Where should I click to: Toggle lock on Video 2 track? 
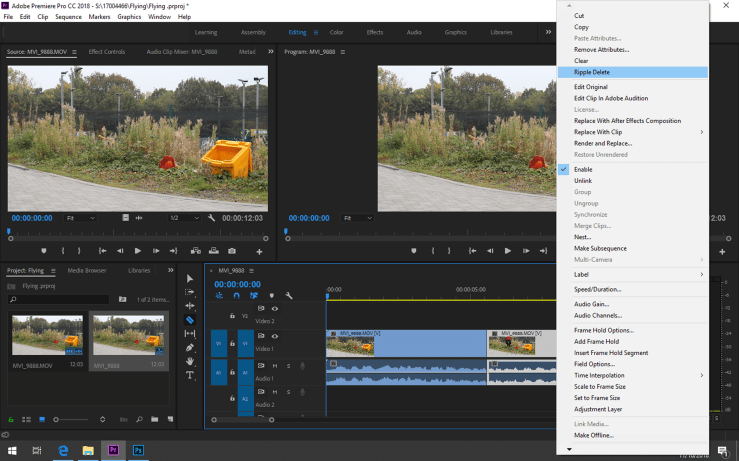(232, 315)
